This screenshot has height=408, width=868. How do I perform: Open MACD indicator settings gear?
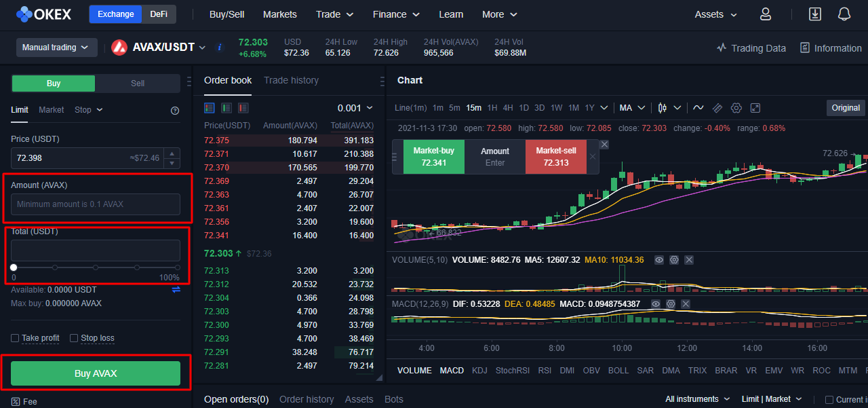pyautogui.click(x=671, y=304)
